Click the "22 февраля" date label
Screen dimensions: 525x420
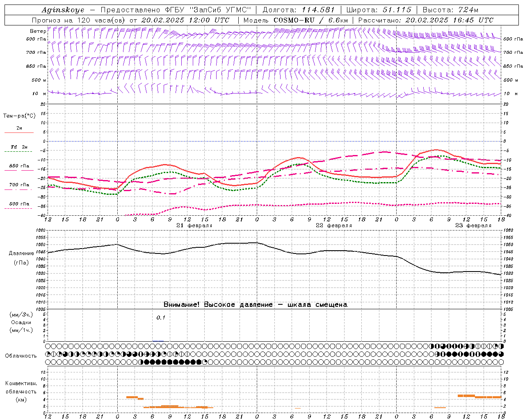point(334,226)
